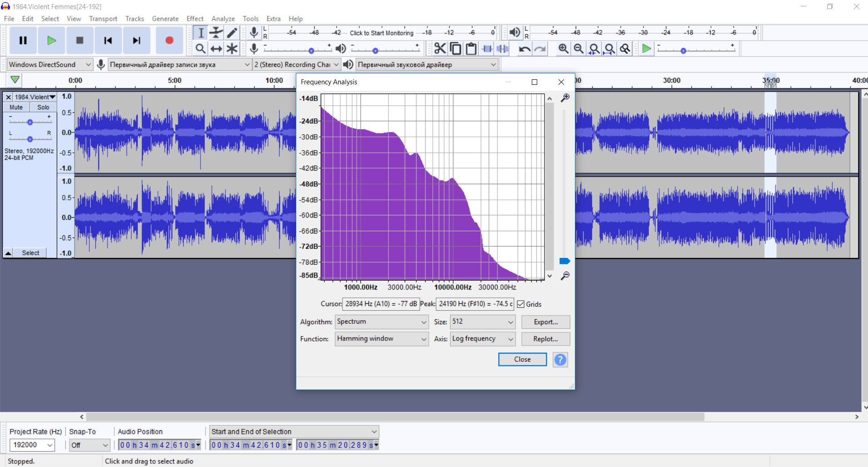
Task: Zoom out the spectrum plot vertically
Action: point(565,275)
